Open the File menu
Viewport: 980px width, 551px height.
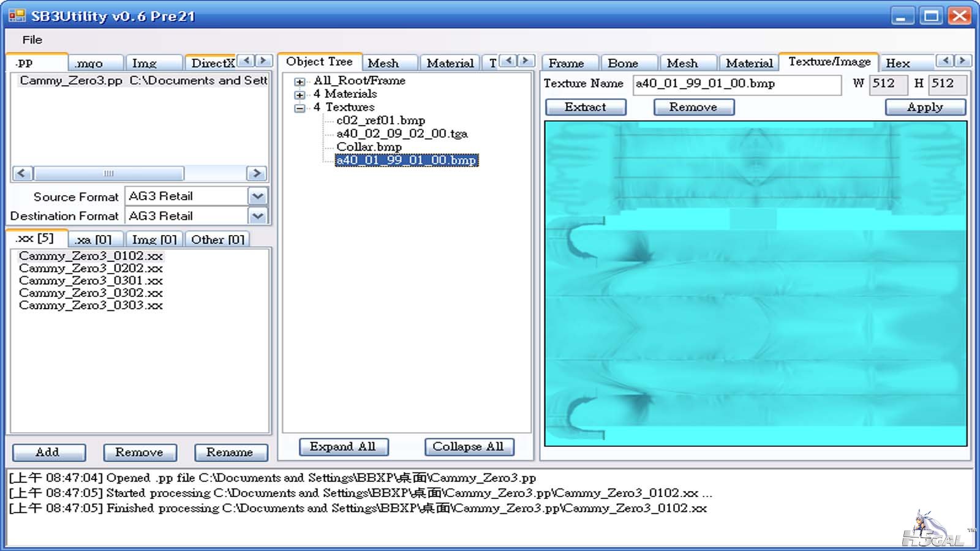[32, 40]
